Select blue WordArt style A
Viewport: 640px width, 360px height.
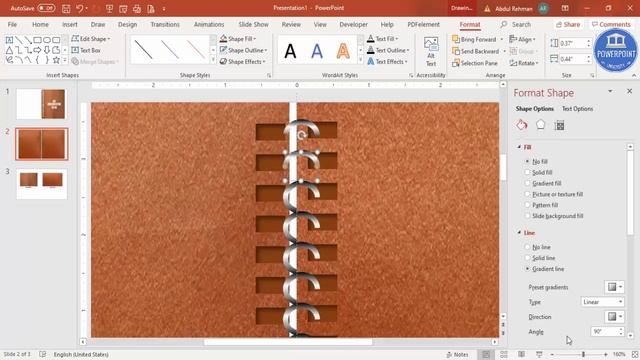point(317,51)
